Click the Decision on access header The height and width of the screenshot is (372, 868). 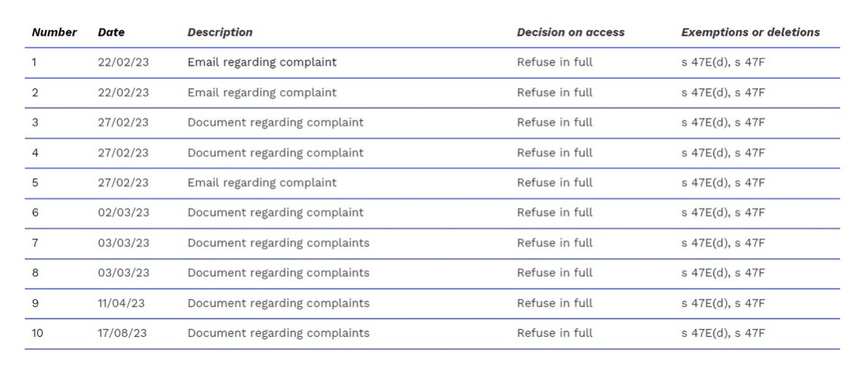[570, 32]
